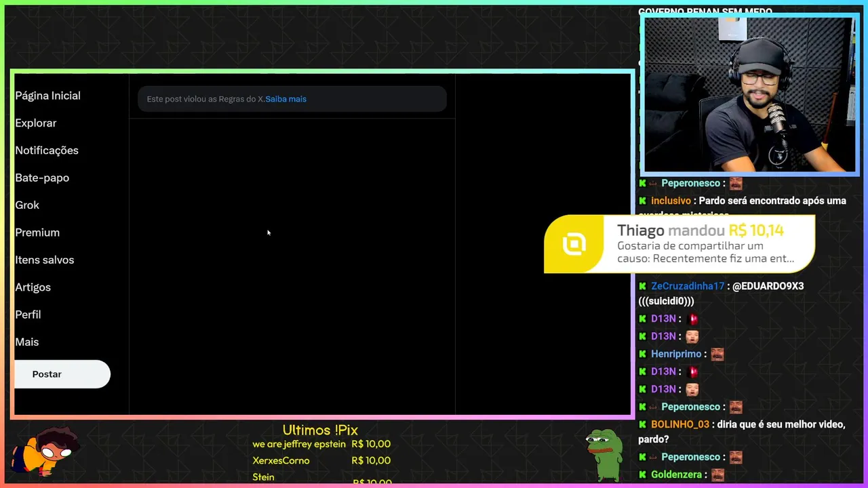Click the @EDUARDO9X3 mention in chat
The width and height of the screenshot is (868, 488).
768,286
